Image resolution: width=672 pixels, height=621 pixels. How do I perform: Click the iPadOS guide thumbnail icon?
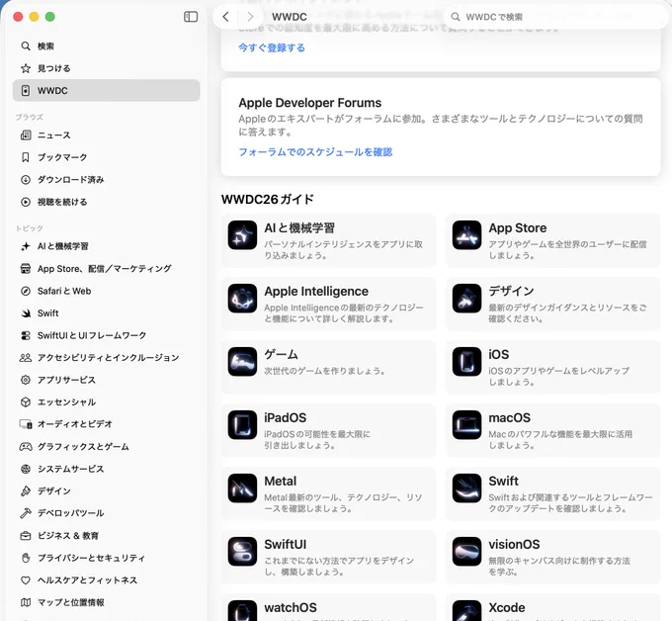[242, 425]
